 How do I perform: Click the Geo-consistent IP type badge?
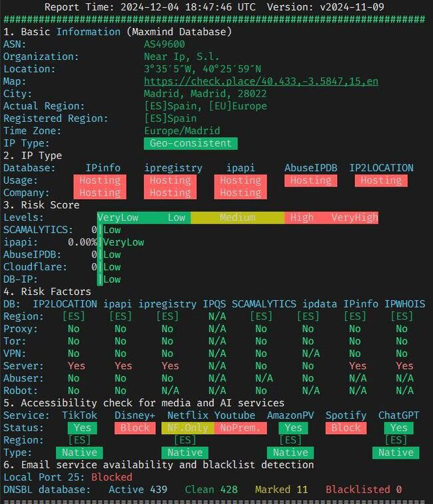[191, 143]
